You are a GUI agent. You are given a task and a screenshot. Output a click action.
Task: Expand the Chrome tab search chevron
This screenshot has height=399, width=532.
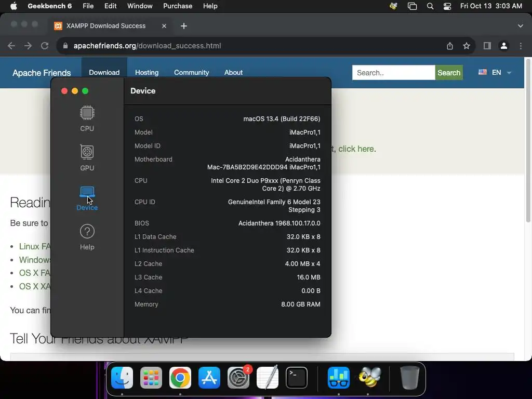pyautogui.click(x=520, y=26)
